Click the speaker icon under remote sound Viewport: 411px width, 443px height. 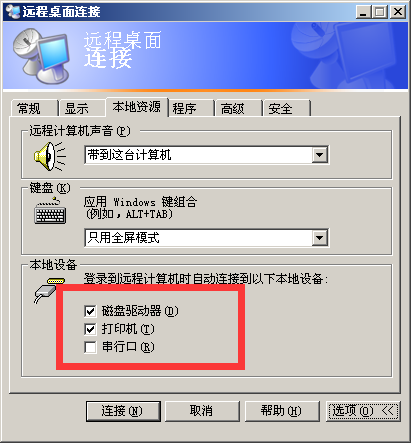(x=50, y=156)
